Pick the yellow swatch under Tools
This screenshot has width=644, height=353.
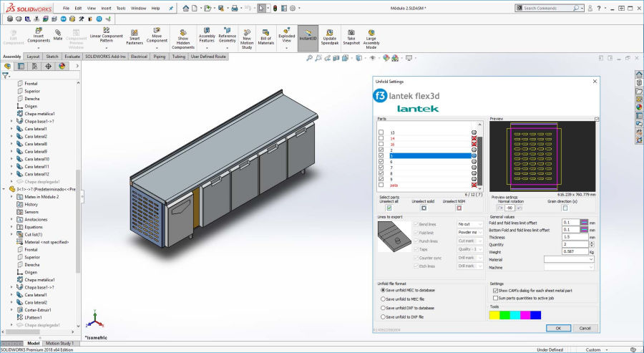pyautogui.click(x=494, y=314)
